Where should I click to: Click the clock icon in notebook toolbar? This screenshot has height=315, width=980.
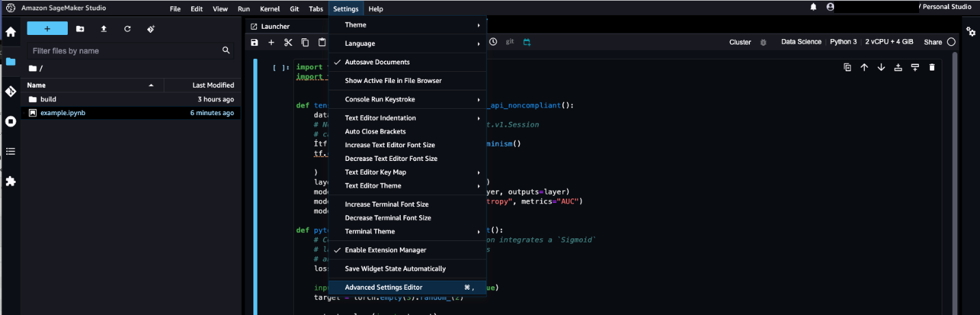(493, 42)
